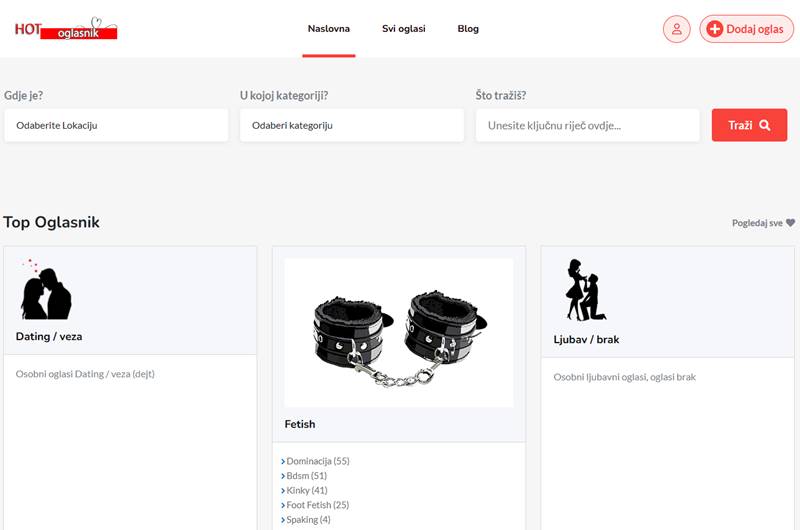
Task: Select the Foot Fetish (25) subcategory
Action: tap(317, 505)
